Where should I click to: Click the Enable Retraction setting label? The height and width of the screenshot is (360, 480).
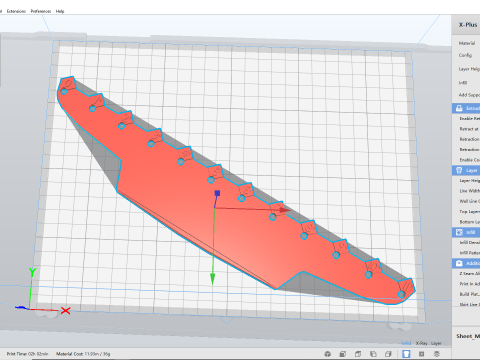[x=470, y=119]
